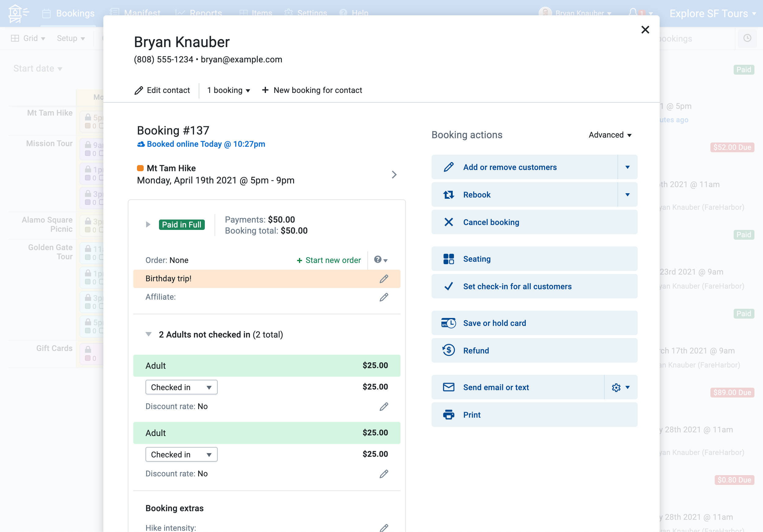Open the 1 booking dropdown

[x=228, y=91]
